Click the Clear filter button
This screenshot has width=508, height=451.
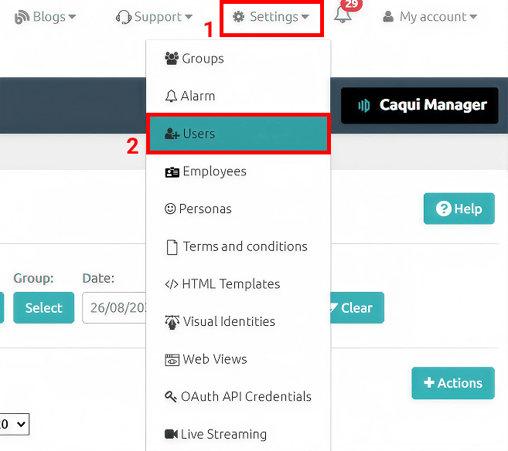point(357,308)
